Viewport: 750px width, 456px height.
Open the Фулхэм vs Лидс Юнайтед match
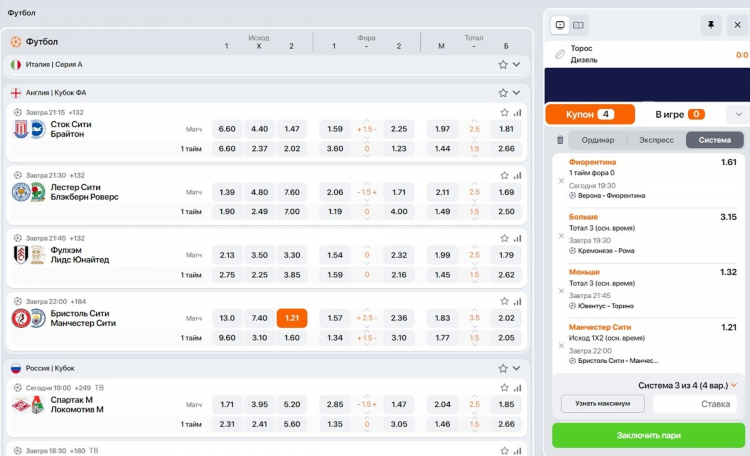pyautogui.click(x=79, y=255)
